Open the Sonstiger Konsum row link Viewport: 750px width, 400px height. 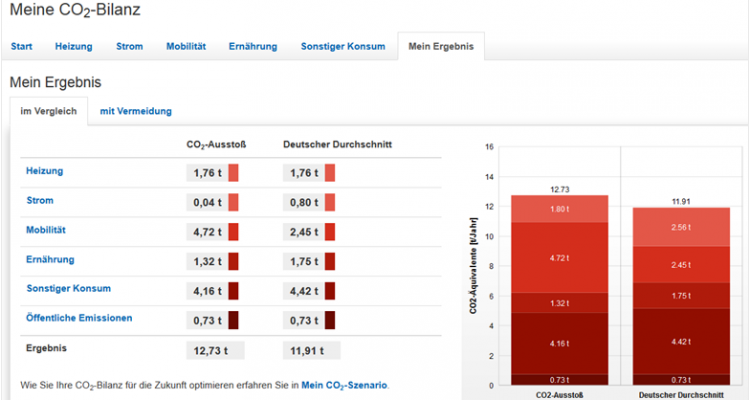point(68,289)
